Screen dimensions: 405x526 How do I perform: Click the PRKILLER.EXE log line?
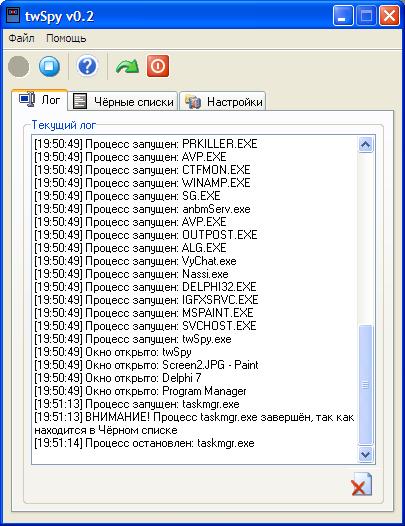tap(146, 144)
